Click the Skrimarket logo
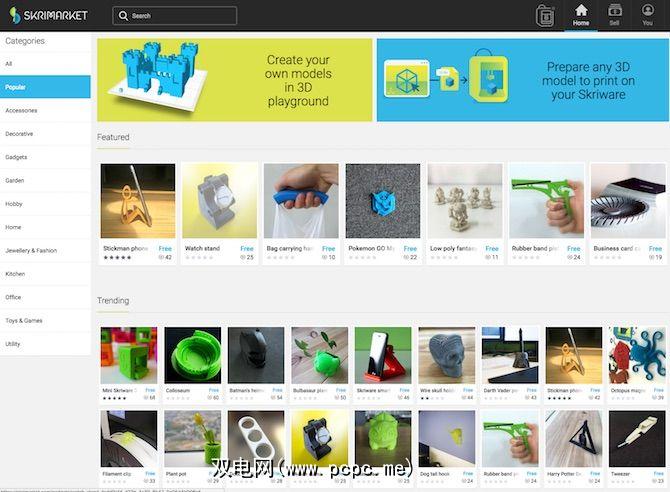The width and height of the screenshot is (670, 492). coord(49,15)
